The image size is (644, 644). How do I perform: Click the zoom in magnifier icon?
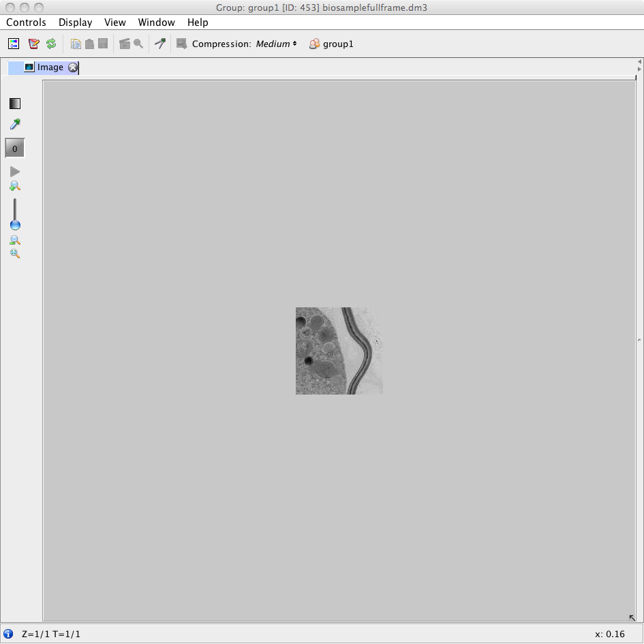(15, 186)
